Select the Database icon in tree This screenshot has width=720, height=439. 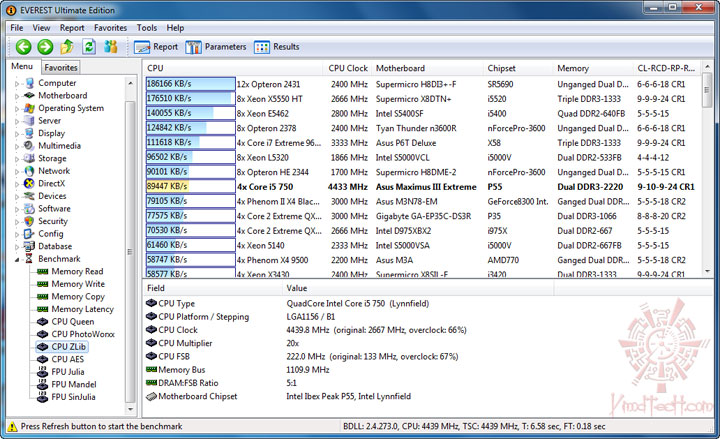[29, 246]
